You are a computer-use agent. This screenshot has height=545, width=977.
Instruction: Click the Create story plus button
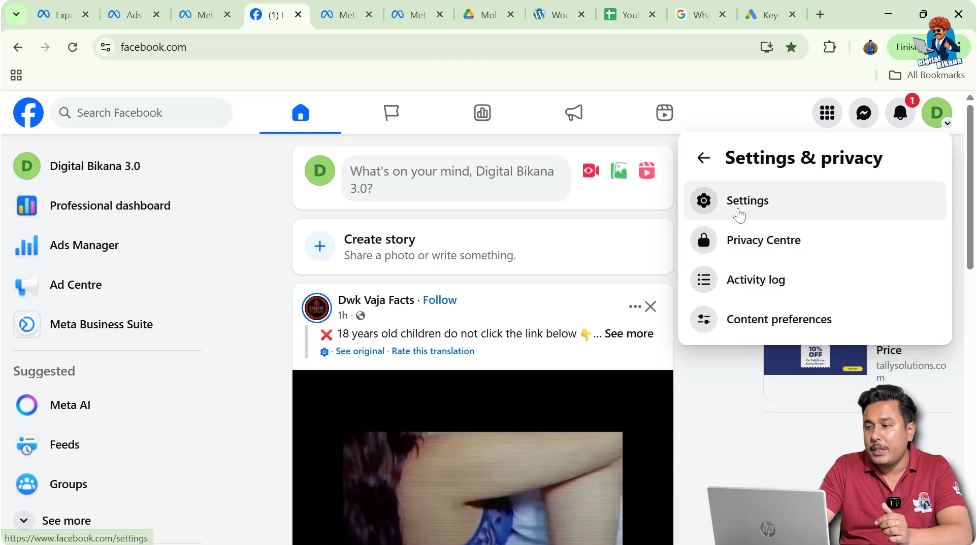tap(320, 247)
